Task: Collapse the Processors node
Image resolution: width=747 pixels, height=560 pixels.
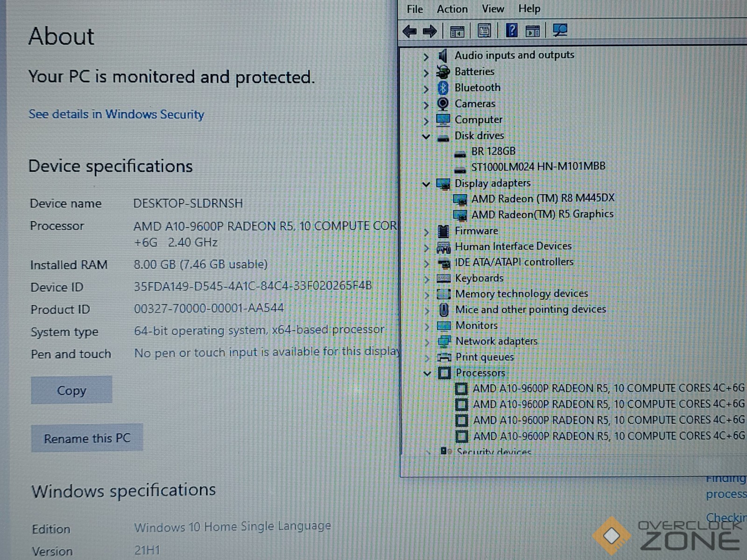Action: tap(427, 374)
